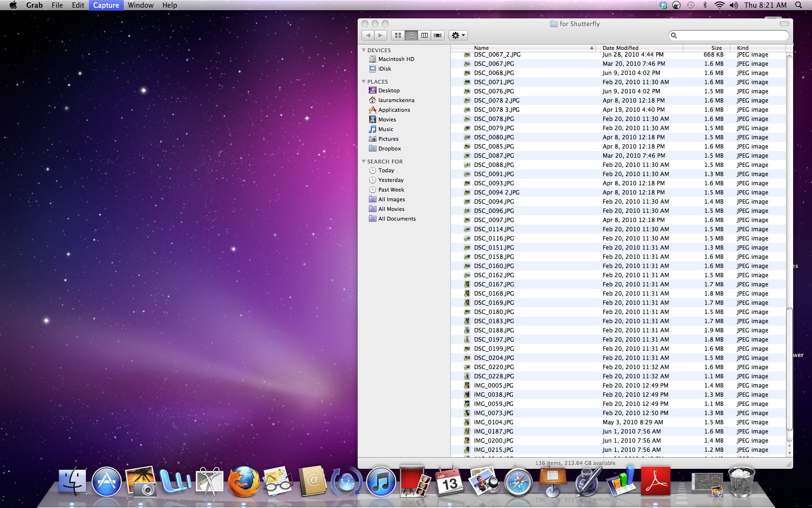Open the Action gear dropdown menu
The width and height of the screenshot is (812, 508).
458,35
